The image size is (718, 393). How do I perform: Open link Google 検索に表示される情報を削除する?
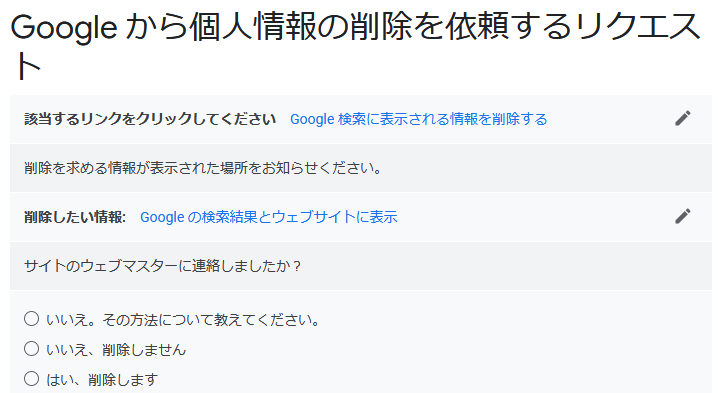(x=419, y=119)
